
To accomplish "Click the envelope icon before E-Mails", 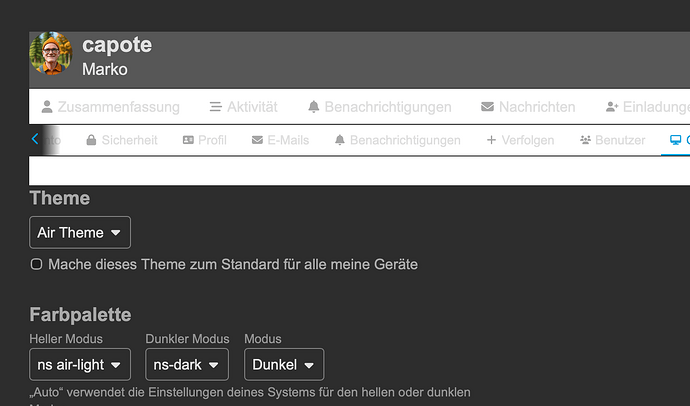I will click(x=257, y=140).
